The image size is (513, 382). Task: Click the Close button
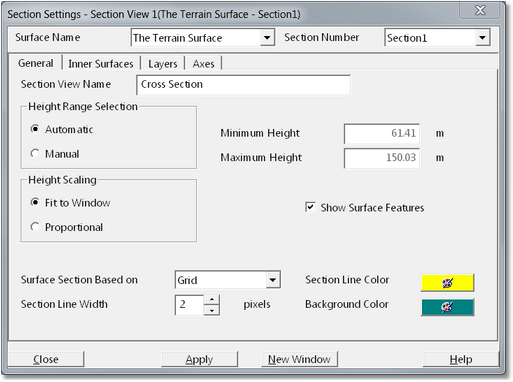pos(46,359)
